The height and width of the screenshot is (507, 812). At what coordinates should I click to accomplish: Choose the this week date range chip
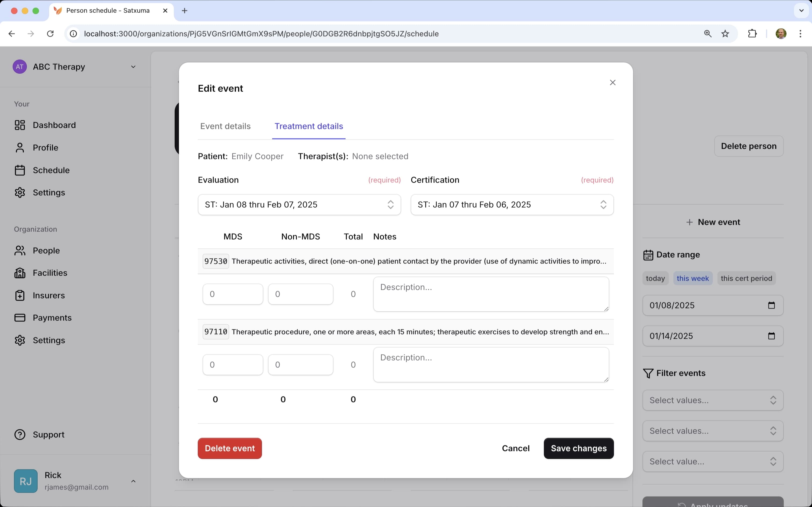pyautogui.click(x=693, y=278)
